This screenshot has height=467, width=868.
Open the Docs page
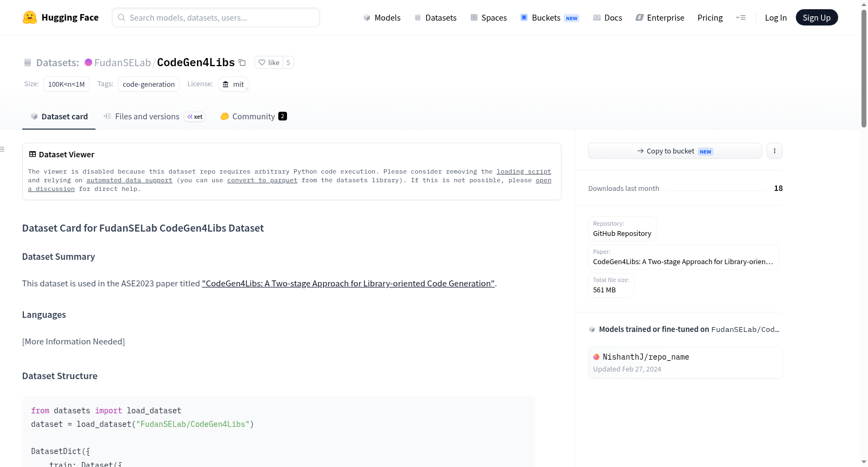[x=607, y=17]
